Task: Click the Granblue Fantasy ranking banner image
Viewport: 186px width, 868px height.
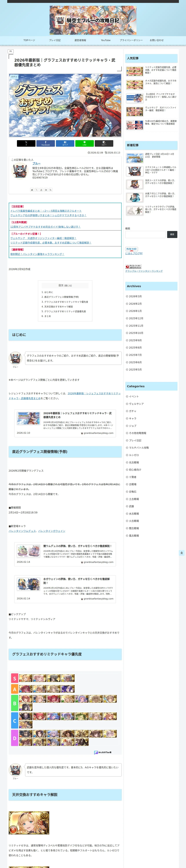Action: pyautogui.click(x=133, y=266)
